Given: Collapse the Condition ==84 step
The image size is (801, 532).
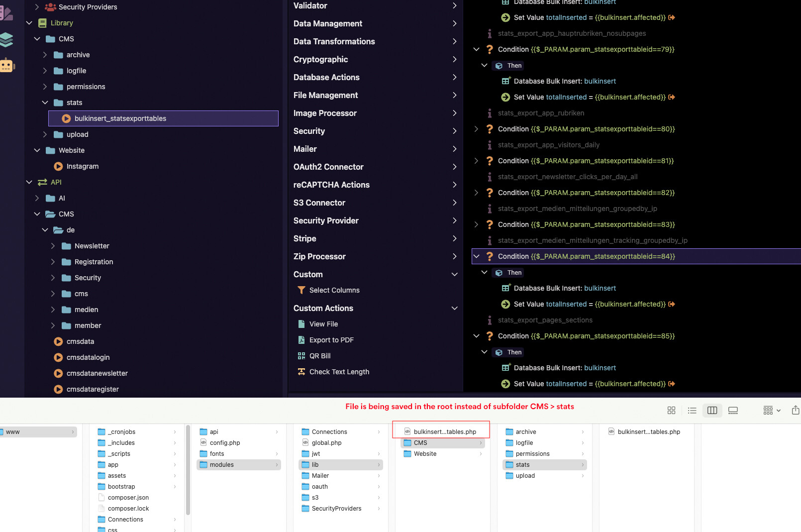Looking at the screenshot, I should (476, 256).
